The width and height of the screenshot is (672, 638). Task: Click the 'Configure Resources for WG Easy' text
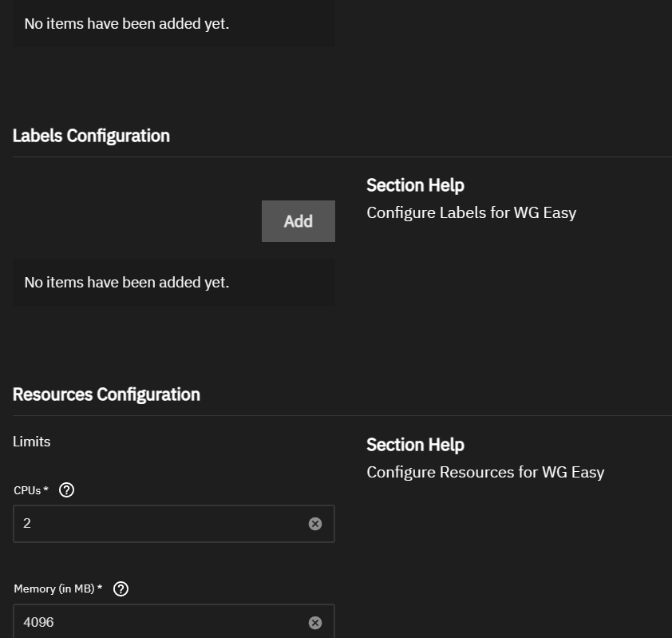pyautogui.click(x=485, y=473)
